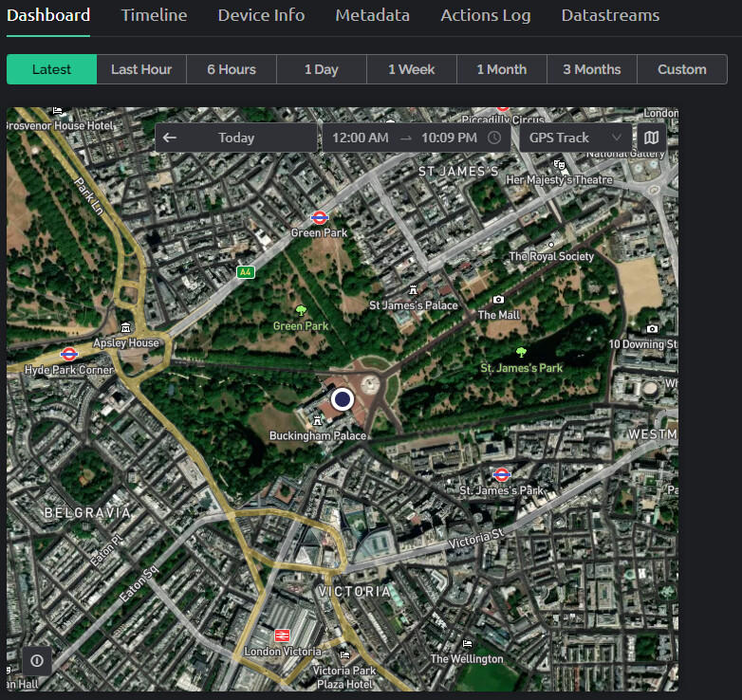Click Her Majesty's Theatre masks icon

point(559,165)
